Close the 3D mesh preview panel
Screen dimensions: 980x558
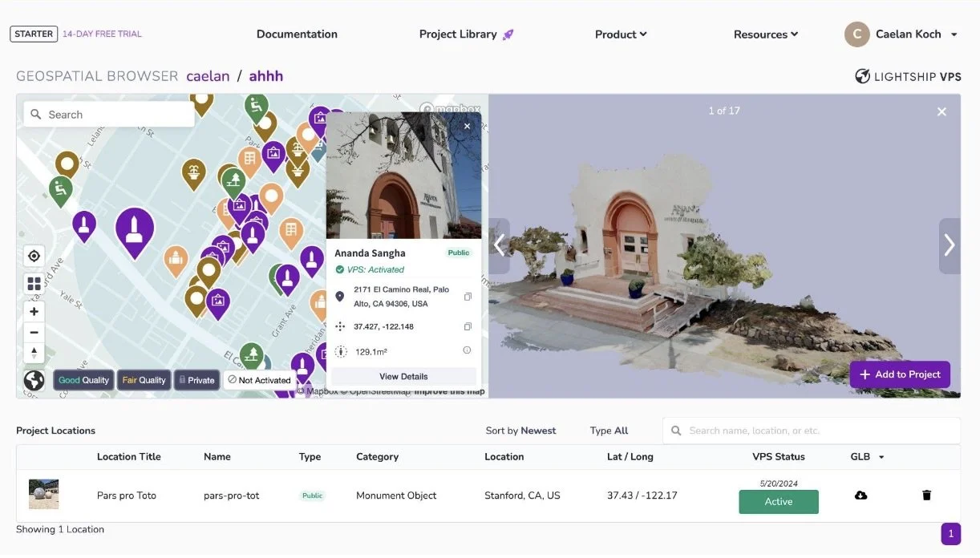[x=942, y=112]
